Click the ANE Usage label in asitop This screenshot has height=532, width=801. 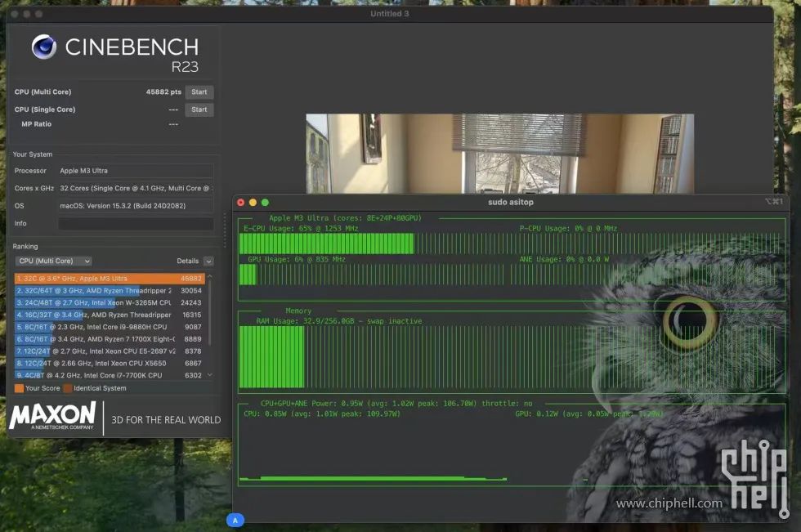point(564,259)
